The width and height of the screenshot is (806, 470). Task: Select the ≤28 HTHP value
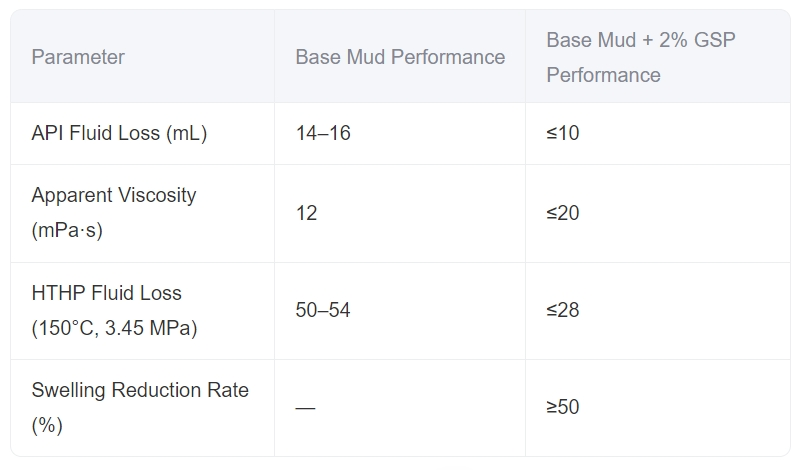[563, 310]
